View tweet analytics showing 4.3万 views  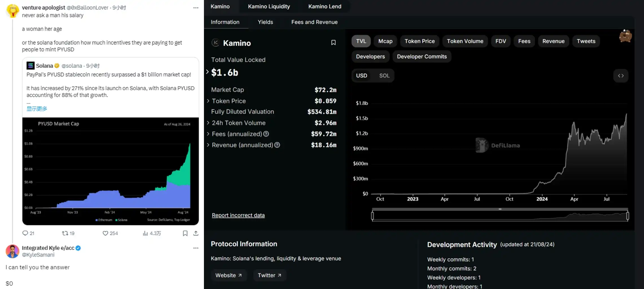tap(152, 233)
